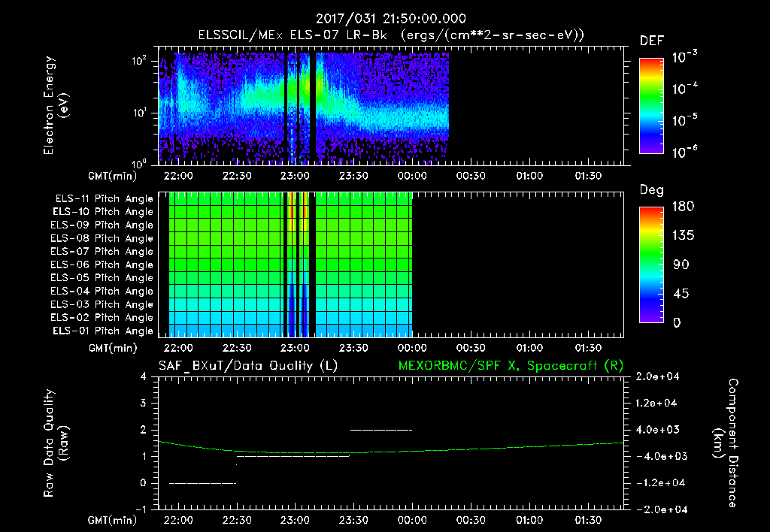Click the 01:30 tick under pitch angle panel
This screenshot has width=770, height=532.
click(x=588, y=348)
